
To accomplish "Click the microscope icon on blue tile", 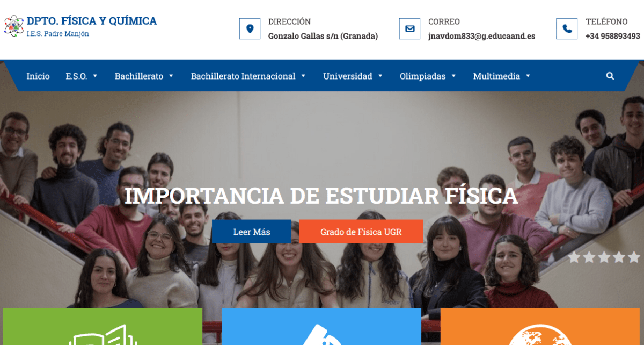I will point(320,335).
